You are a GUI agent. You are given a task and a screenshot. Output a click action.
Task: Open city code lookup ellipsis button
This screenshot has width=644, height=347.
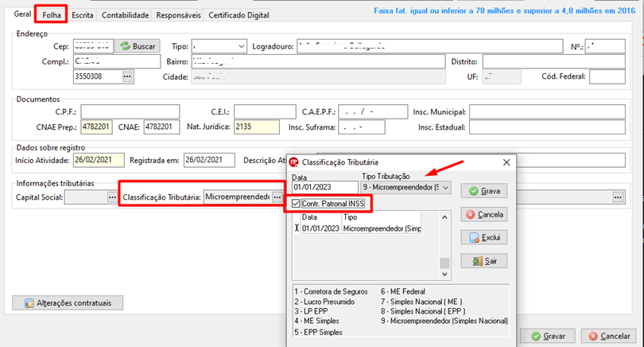click(127, 76)
